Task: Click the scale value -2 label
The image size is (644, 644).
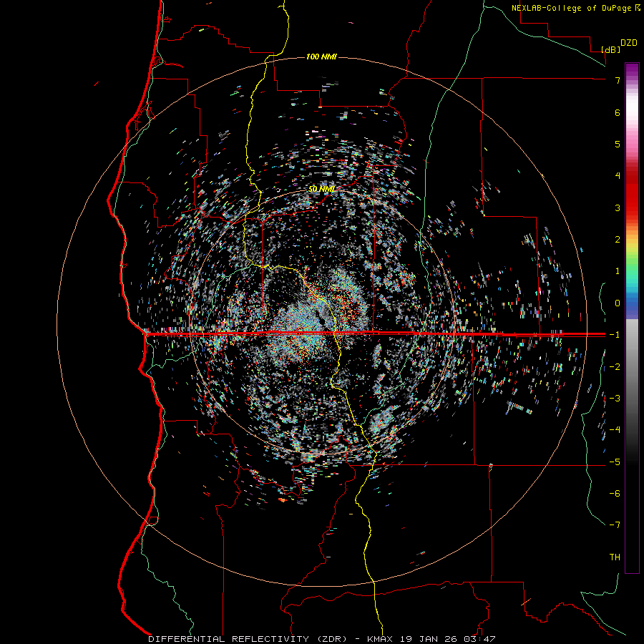Action: (x=615, y=366)
